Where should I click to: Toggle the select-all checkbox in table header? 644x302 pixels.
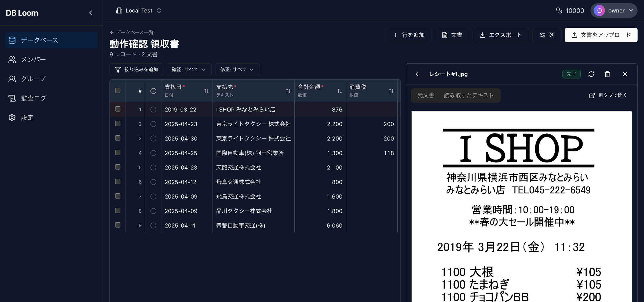point(118,90)
